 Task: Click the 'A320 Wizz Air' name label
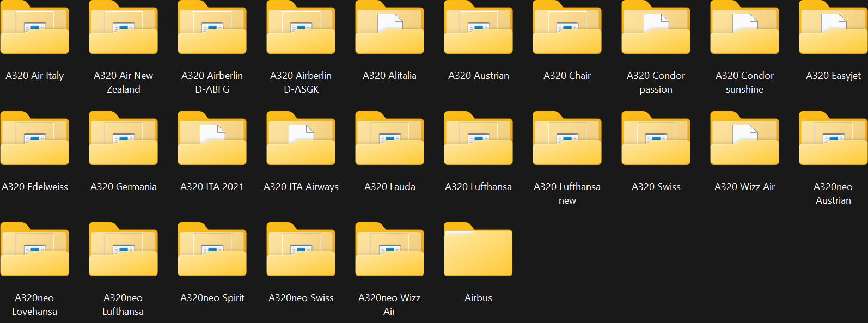pyautogui.click(x=745, y=187)
